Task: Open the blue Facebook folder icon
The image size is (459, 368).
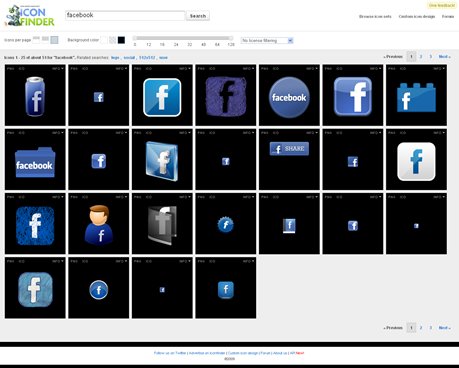Action: click(x=35, y=162)
